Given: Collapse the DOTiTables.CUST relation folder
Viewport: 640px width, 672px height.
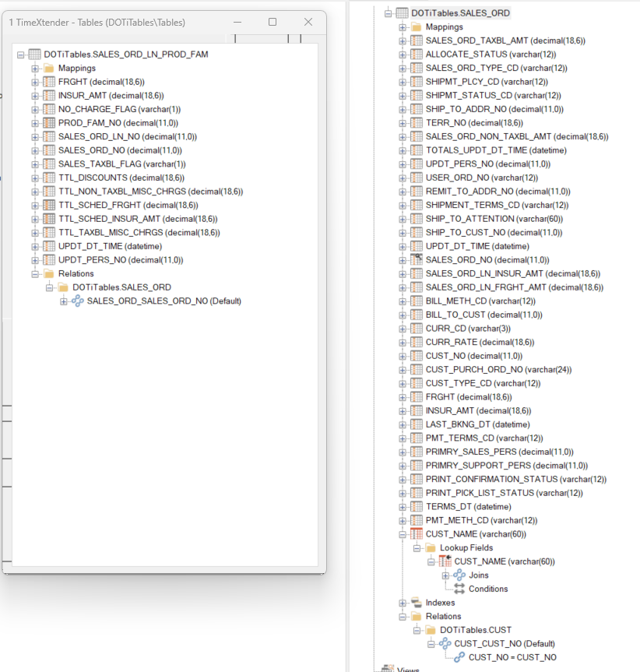Looking at the screenshot, I should [417, 630].
